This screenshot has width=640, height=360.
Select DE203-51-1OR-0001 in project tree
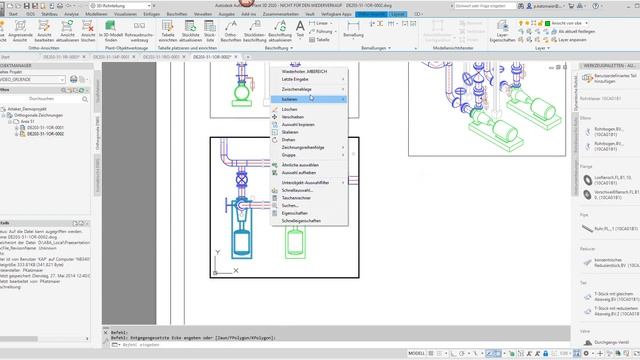pos(45,128)
